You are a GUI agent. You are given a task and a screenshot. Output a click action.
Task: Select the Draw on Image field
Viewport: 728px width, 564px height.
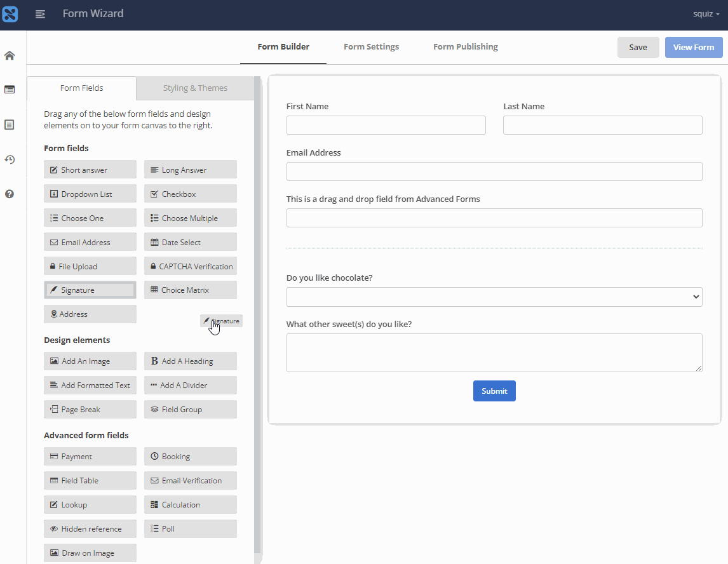tap(90, 553)
